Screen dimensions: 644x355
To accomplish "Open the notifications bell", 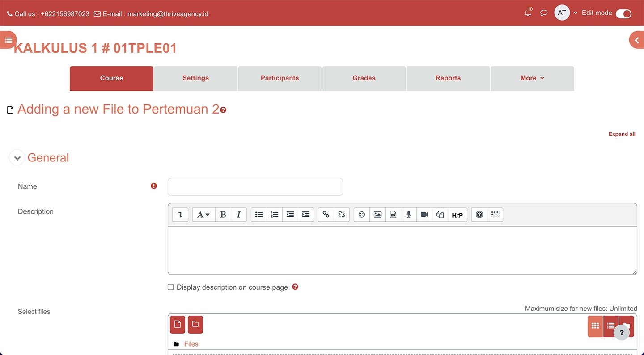I will 528,13.
